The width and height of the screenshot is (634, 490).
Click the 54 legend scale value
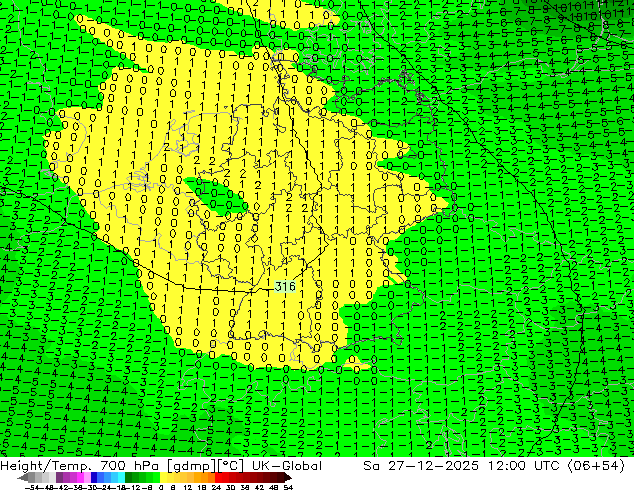(288, 487)
